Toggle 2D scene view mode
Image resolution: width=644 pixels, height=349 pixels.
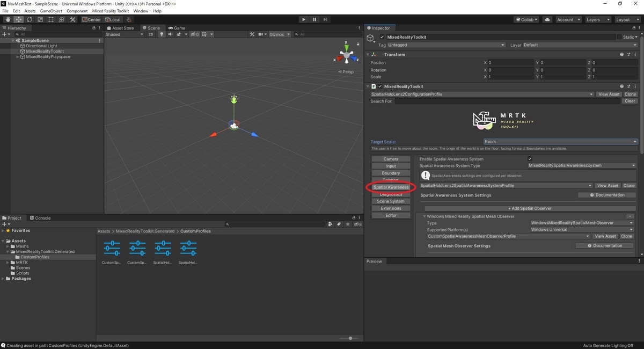tap(151, 34)
